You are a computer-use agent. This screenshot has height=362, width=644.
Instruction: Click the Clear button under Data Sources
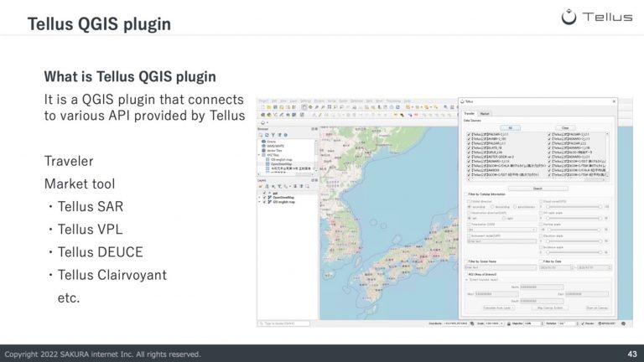pyautogui.click(x=565, y=127)
